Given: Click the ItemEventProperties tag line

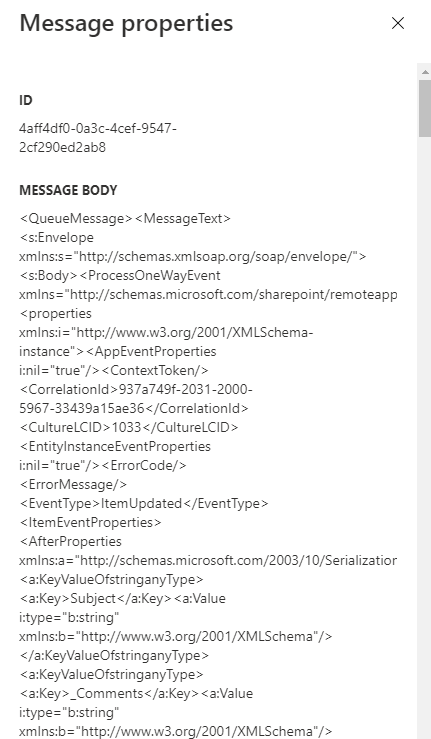Looking at the screenshot, I should [x=90, y=523].
